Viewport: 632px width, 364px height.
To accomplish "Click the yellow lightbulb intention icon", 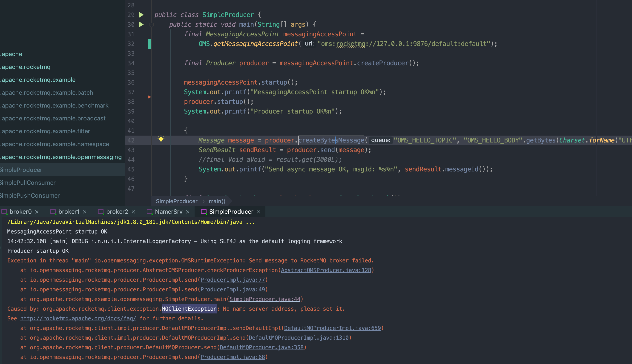I will point(161,139).
